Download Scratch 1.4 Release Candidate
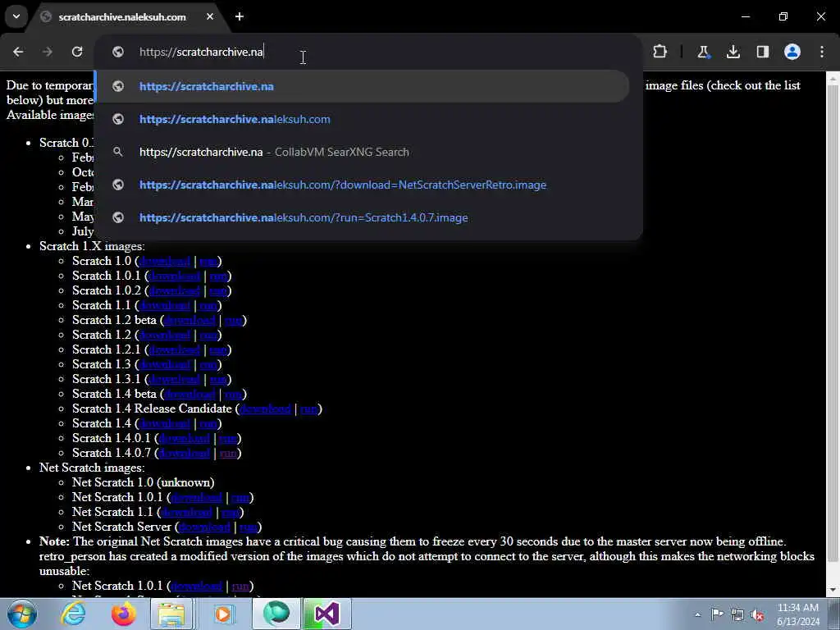 [265, 409]
